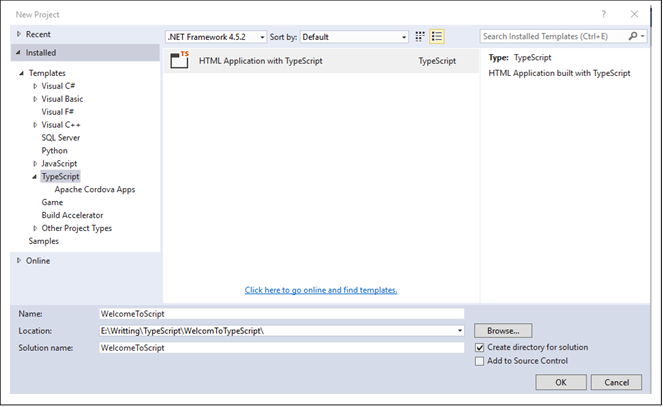
Task: Click the Visual Basic tree label
Action: [62, 98]
